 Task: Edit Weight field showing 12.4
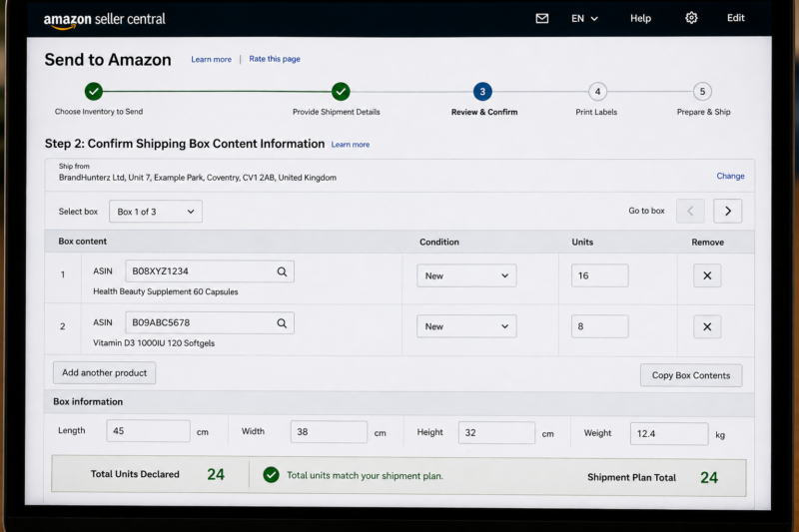(669, 434)
